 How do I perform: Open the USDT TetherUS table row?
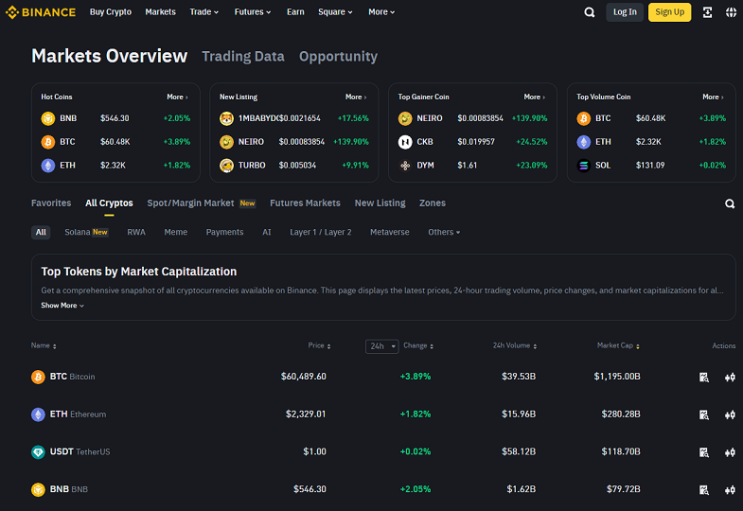coord(383,452)
